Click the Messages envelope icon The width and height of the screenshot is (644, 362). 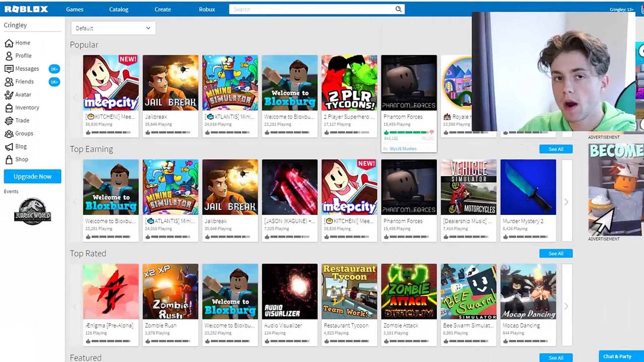pyautogui.click(x=9, y=69)
